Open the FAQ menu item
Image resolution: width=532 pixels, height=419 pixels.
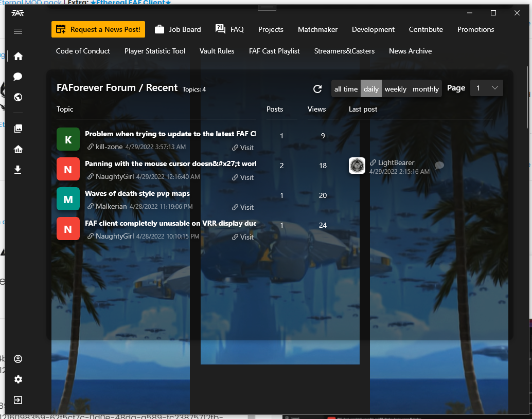click(x=229, y=29)
